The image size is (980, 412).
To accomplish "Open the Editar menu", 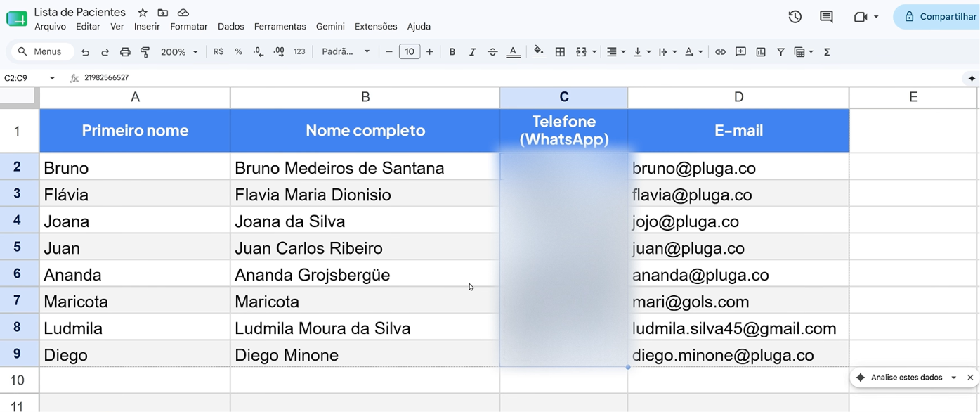I will (88, 27).
